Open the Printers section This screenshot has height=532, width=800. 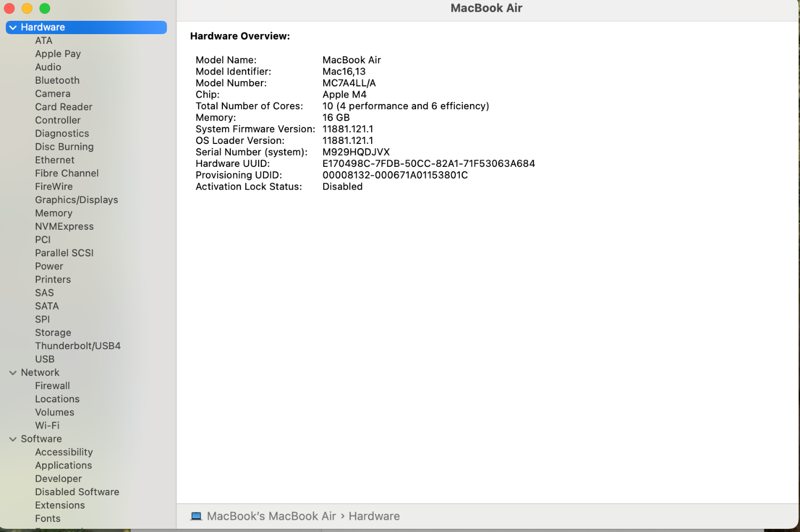53,280
